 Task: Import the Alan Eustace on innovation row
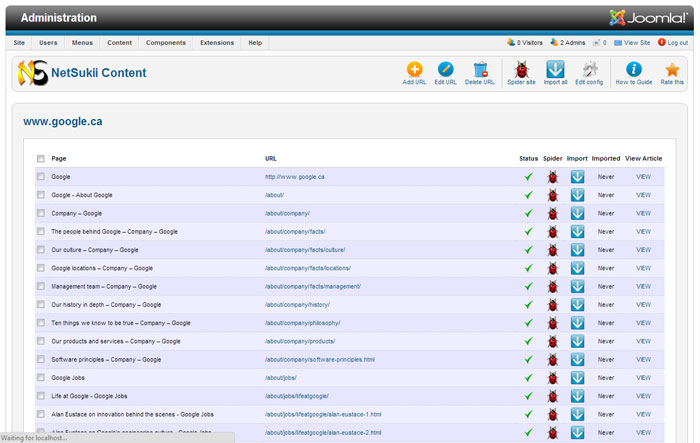[x=577, y=414]
